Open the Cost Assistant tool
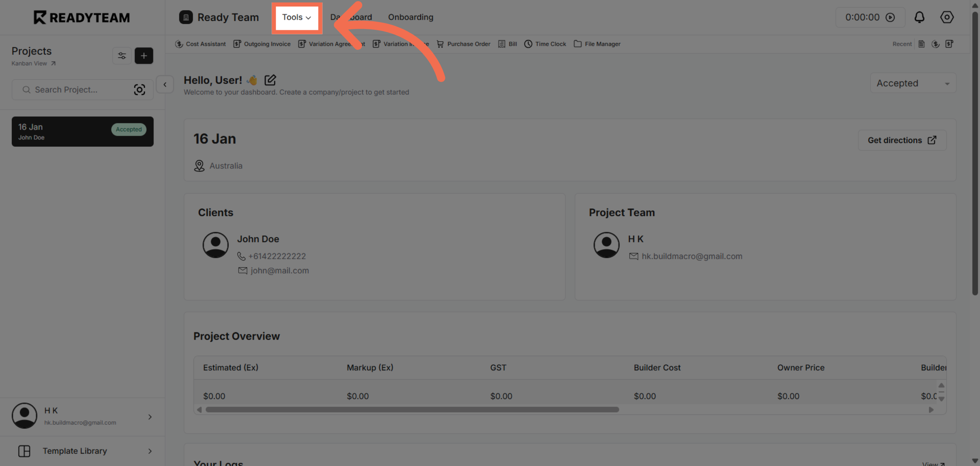The width and height of the screenshot is (980, 466). 200,44
